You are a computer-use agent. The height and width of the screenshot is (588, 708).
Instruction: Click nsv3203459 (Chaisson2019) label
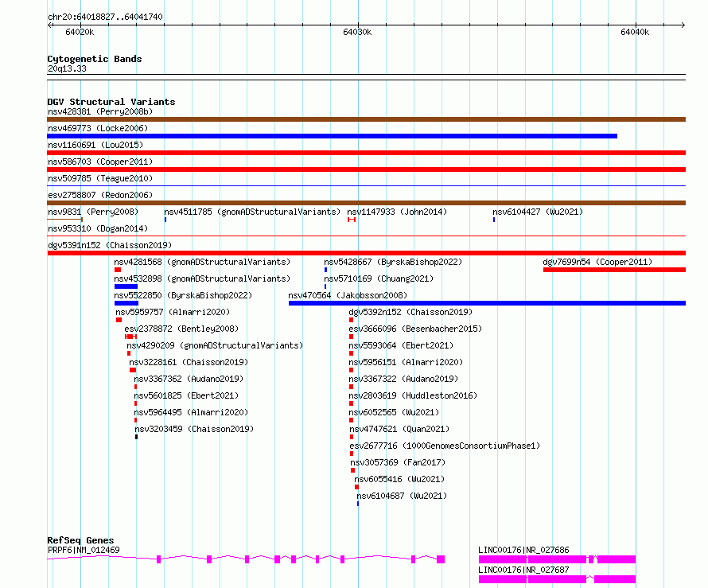coord(194,429)
